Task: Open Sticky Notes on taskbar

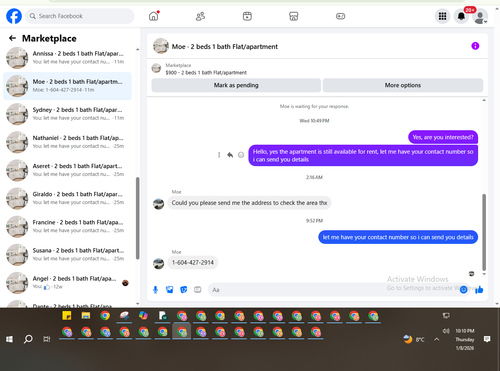Action: (67, 315)
